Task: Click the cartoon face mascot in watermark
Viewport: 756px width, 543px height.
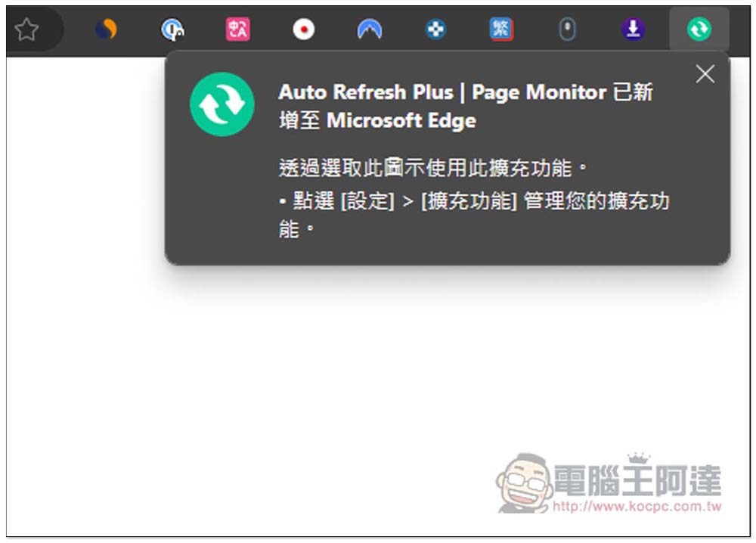Action: 524,484
